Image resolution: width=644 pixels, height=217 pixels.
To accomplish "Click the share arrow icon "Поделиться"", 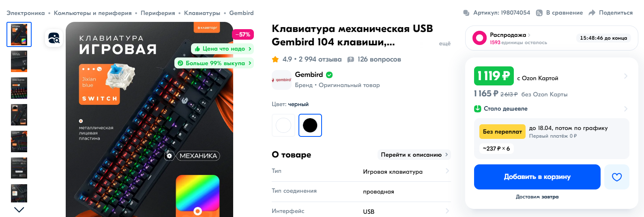I will [x=592, y=13].
